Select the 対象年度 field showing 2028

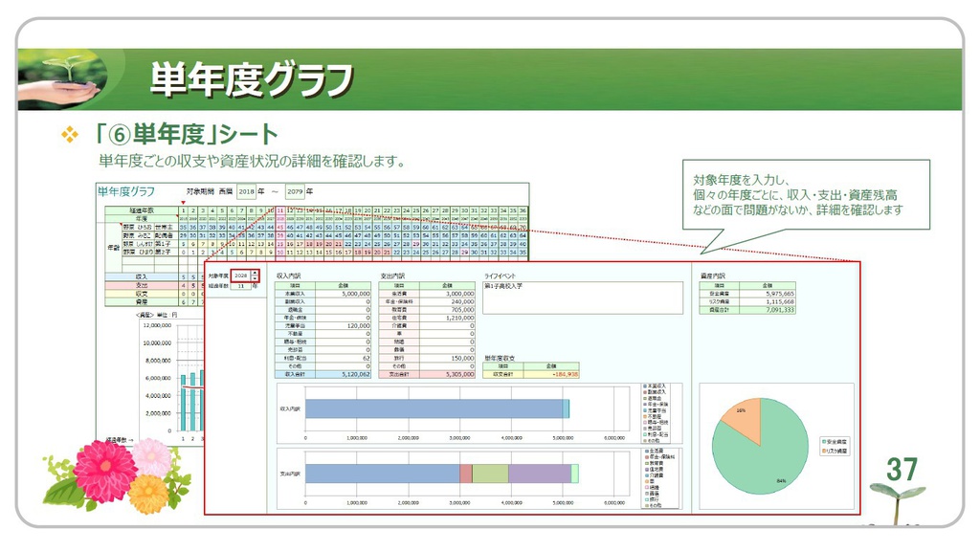[x=240, y=275]
